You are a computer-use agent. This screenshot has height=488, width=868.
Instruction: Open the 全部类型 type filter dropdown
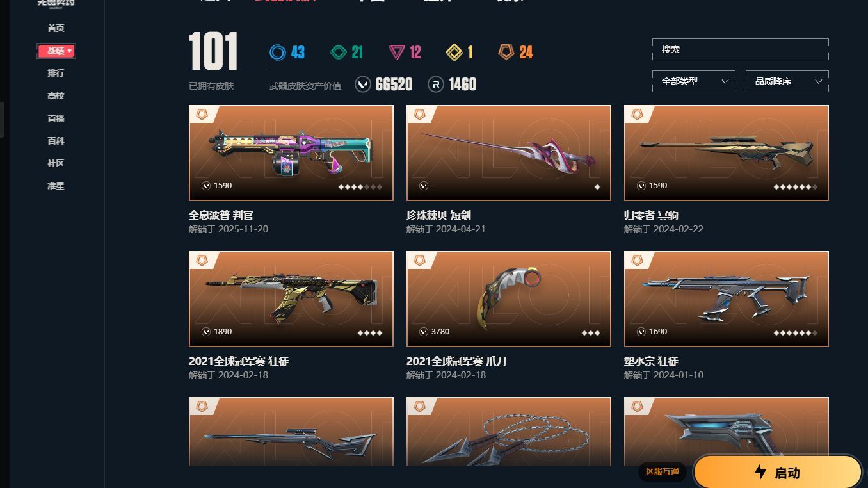point(694,81)
